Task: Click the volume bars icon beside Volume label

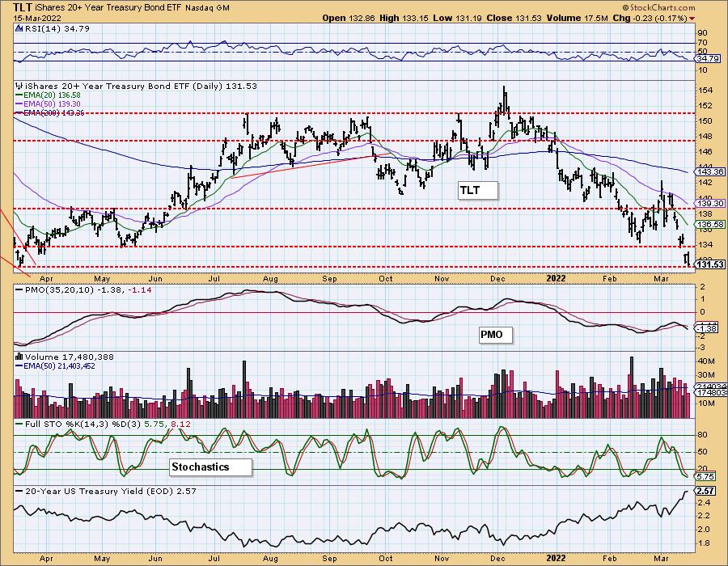Action: [x=19, y=357]
